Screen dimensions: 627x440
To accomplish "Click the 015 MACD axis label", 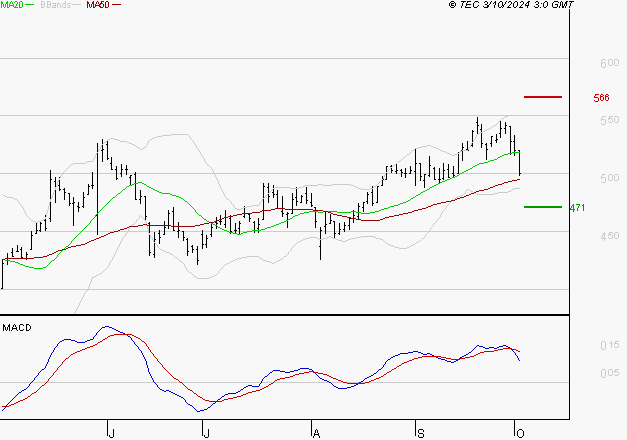I will pos(610,345).
